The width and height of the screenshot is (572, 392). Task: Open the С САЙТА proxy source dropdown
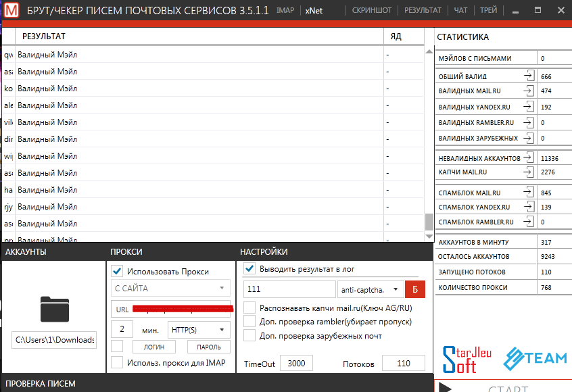(x=170, y=289)
